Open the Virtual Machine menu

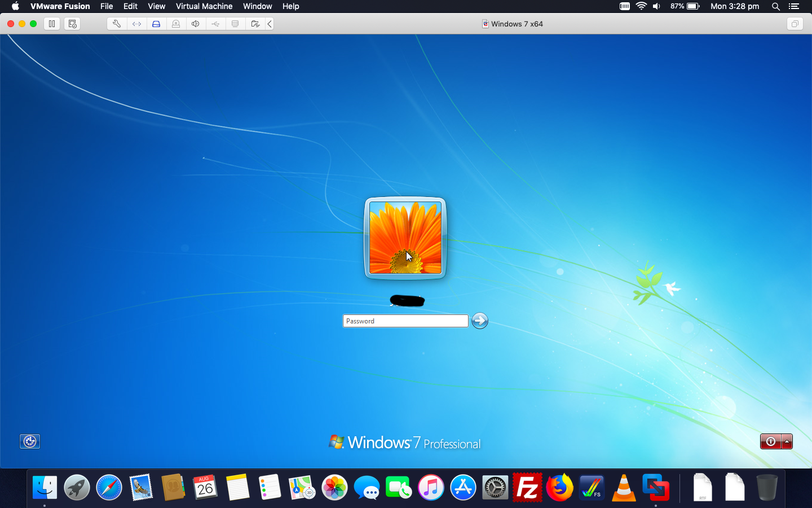click(204, 6)
